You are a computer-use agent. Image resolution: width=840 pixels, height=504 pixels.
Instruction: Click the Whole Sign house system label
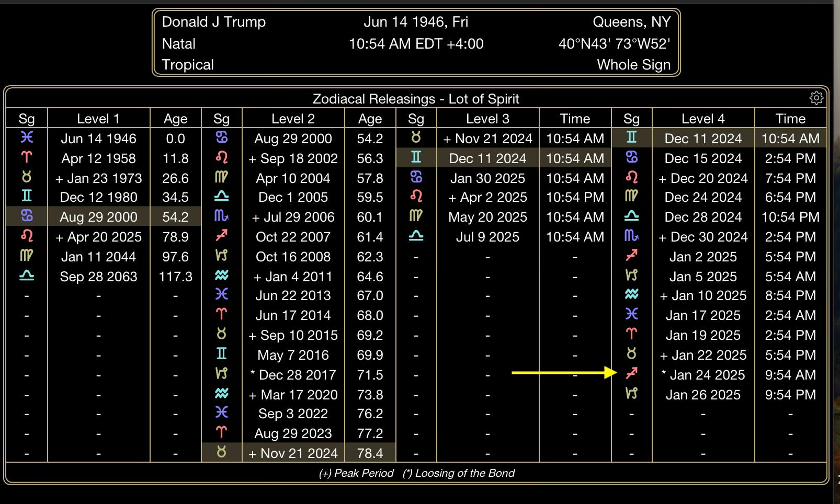tap(633, 64)
